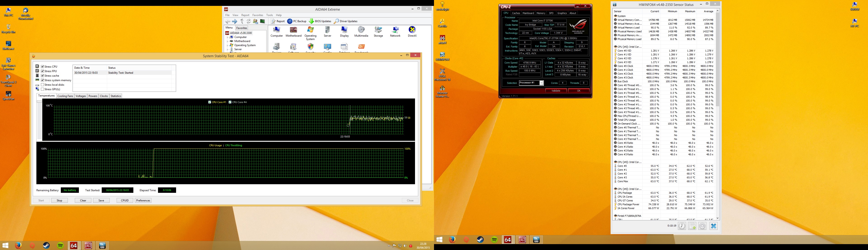Open HWiNFO sensor settings gear icon
The image size is (868, 250).
[702, 226]
